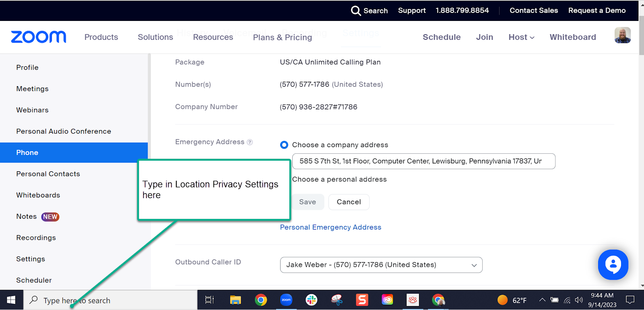Screen dimensions: 644x310
Task: Open the notification center icon
Action: (x=630, y=300)
